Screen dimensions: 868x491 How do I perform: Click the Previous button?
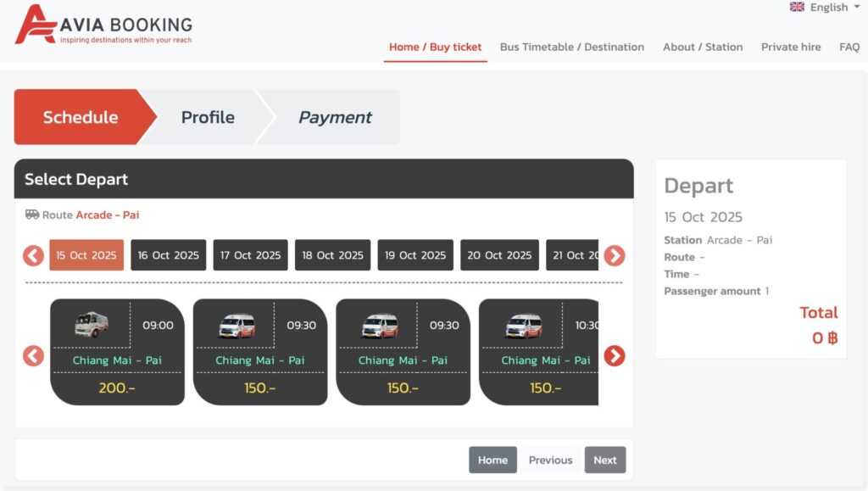click(550, 460)
